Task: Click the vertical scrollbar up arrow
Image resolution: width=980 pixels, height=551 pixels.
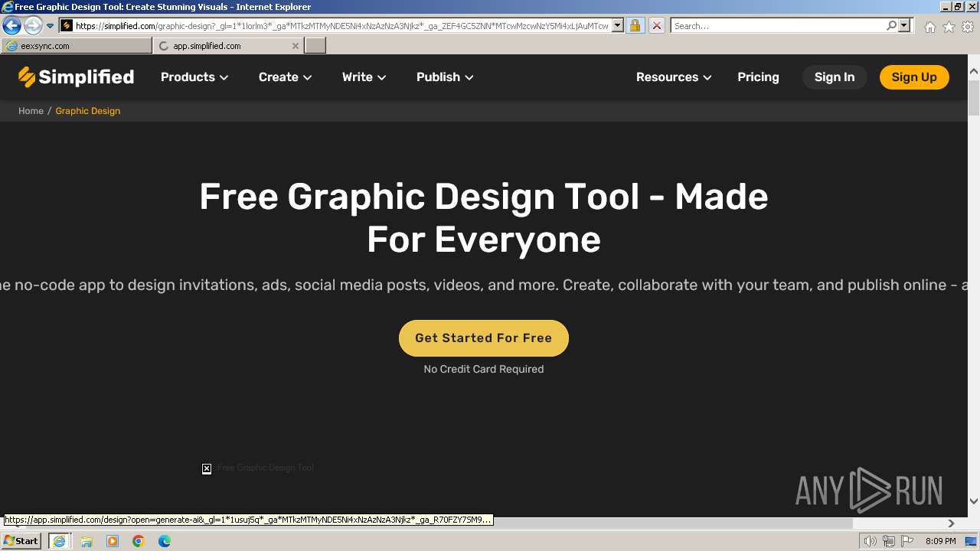Action: (x=974, y=72)
